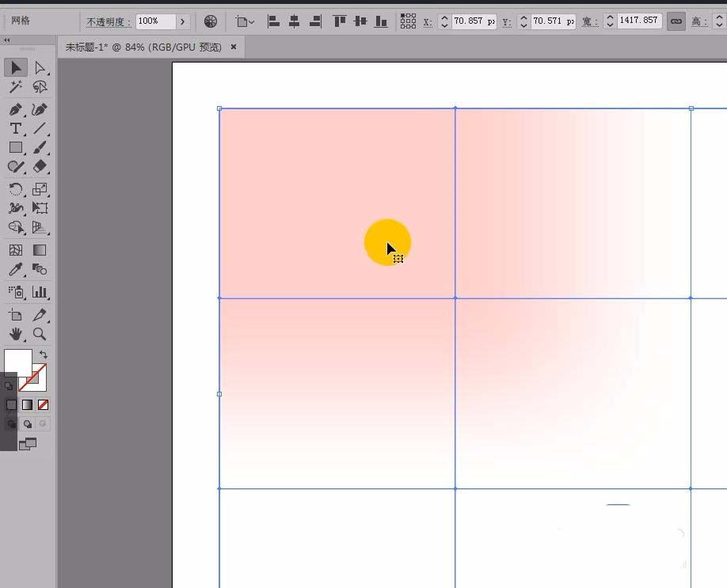Align objects to vertical top
The height and width of the screenshot is (588, 727).
(x=340, y=21)
